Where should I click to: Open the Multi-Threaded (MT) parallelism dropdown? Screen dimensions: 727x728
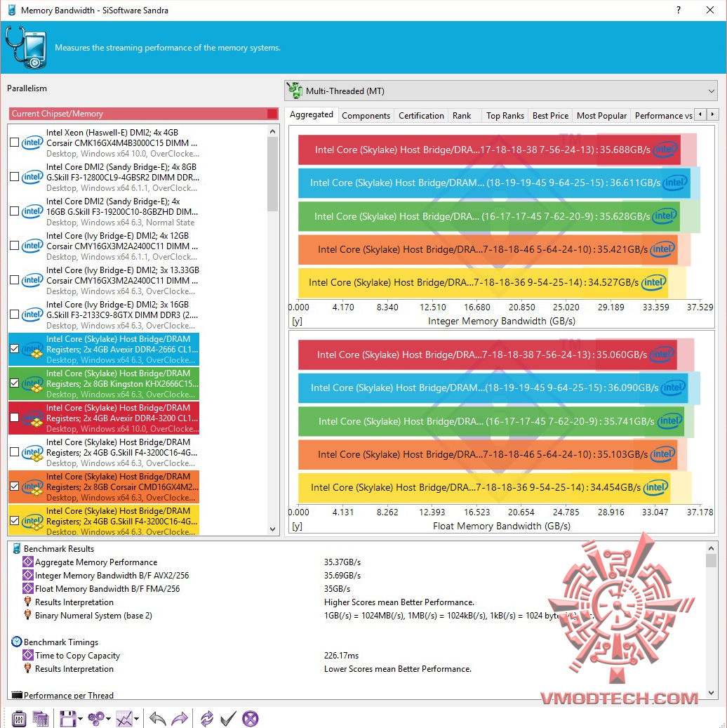[501, 91]
